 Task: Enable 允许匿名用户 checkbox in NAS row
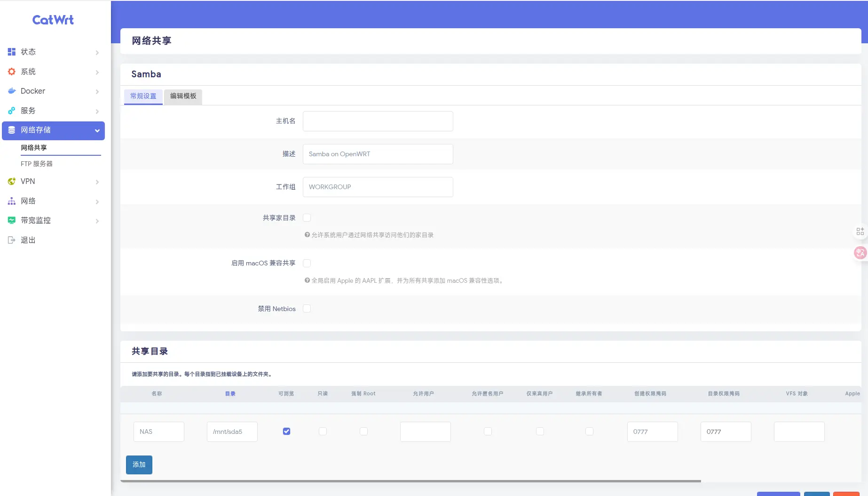point(488,431)
